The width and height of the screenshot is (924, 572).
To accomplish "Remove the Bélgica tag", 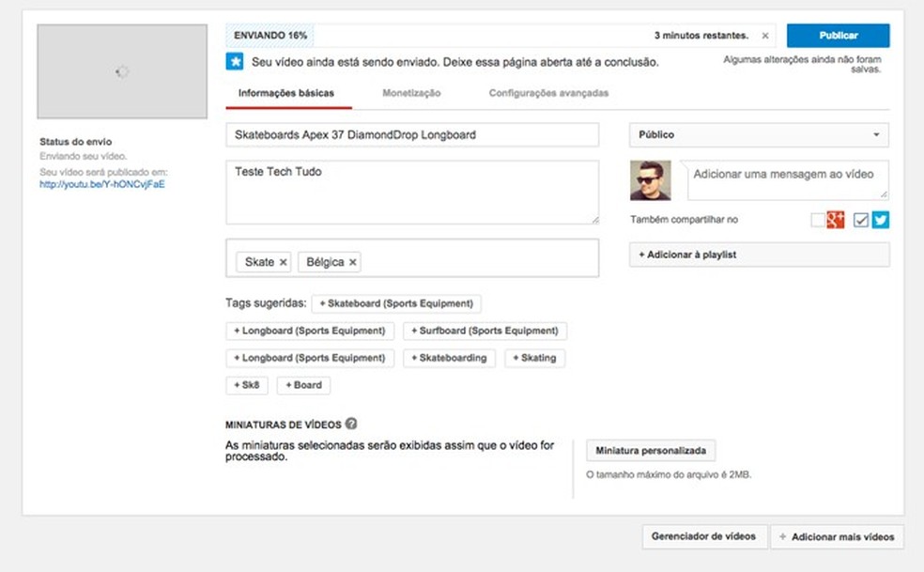I will tap(352, 262).
